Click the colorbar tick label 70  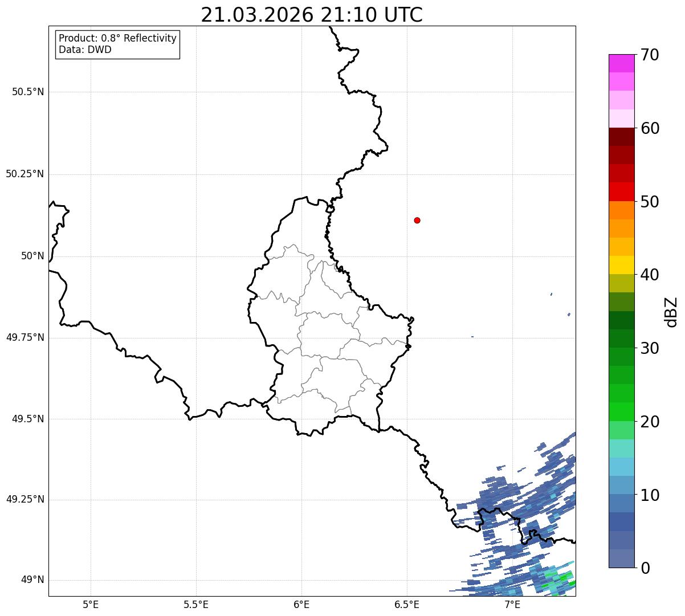pos(650,55)
